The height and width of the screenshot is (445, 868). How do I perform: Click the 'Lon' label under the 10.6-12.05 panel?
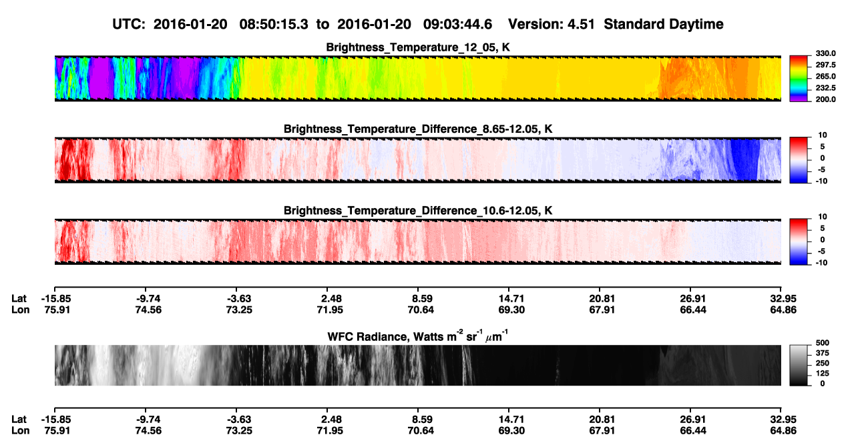click(x=19, y=310)
